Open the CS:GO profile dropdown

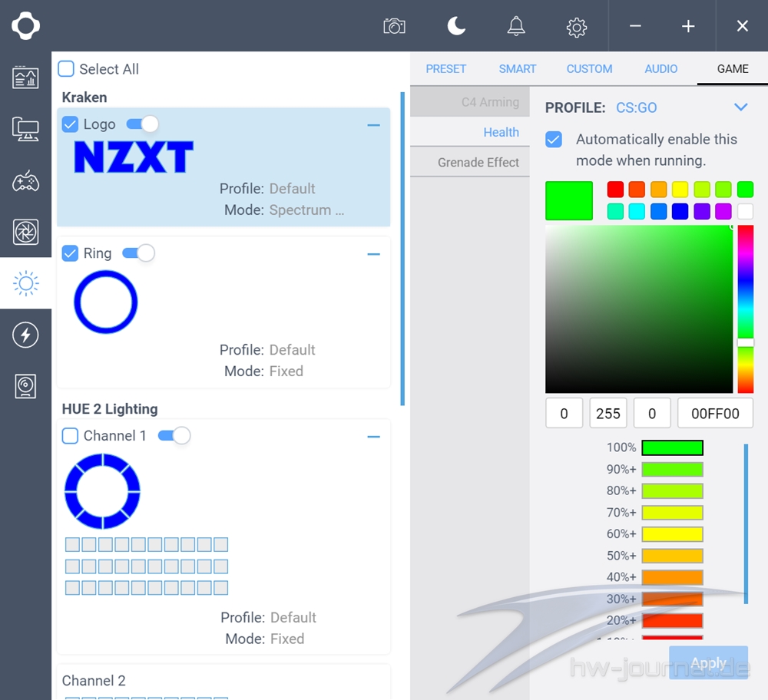tap(741, 107)
